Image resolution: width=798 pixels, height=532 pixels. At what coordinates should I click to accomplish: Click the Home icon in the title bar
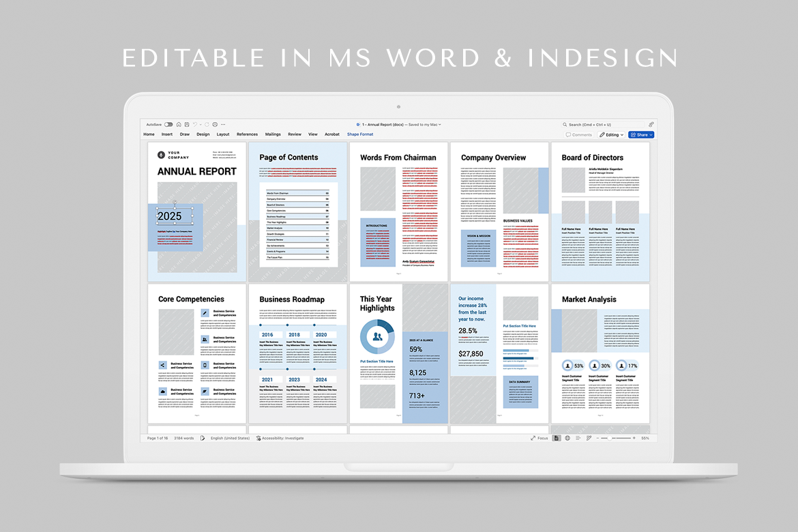(x=179, y=125)
